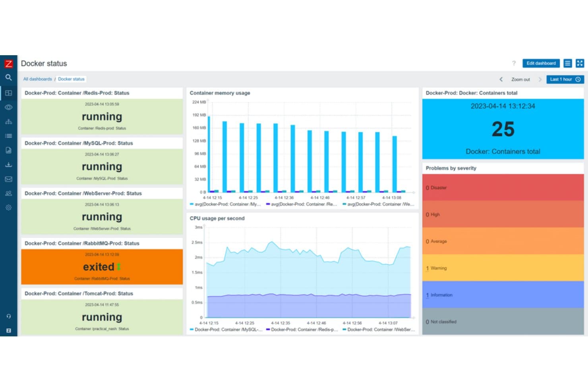This screenshot has width=588, height=392.
Task: Click the question mark help icon
Action: 514,63
